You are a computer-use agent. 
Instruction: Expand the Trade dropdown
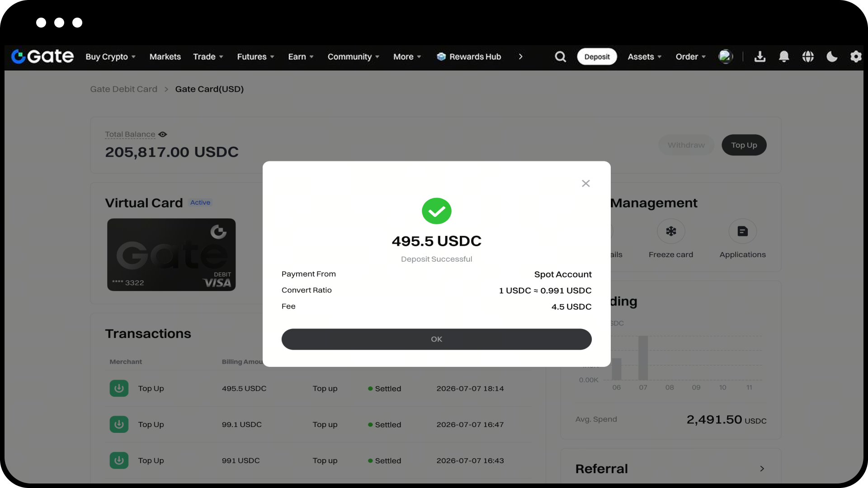208,56
